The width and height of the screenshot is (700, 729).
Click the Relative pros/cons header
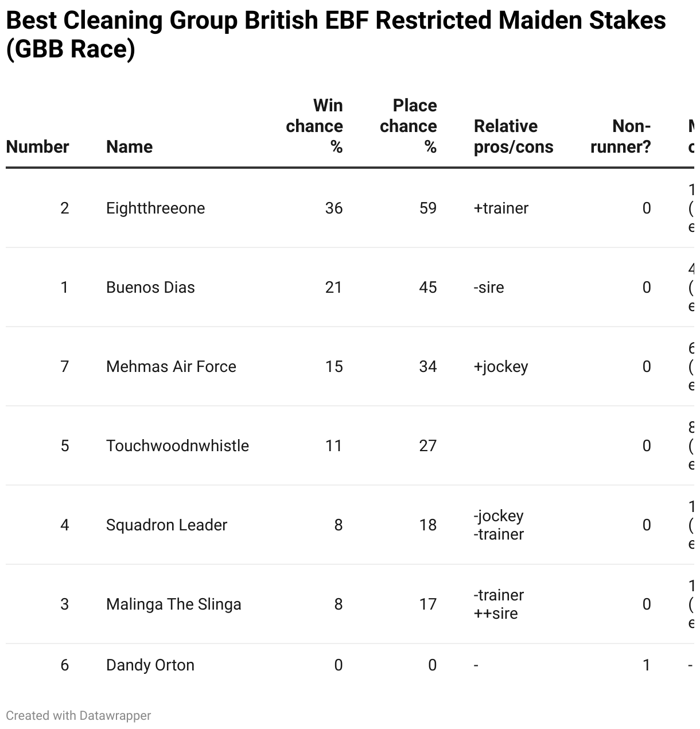click(513, 137)
